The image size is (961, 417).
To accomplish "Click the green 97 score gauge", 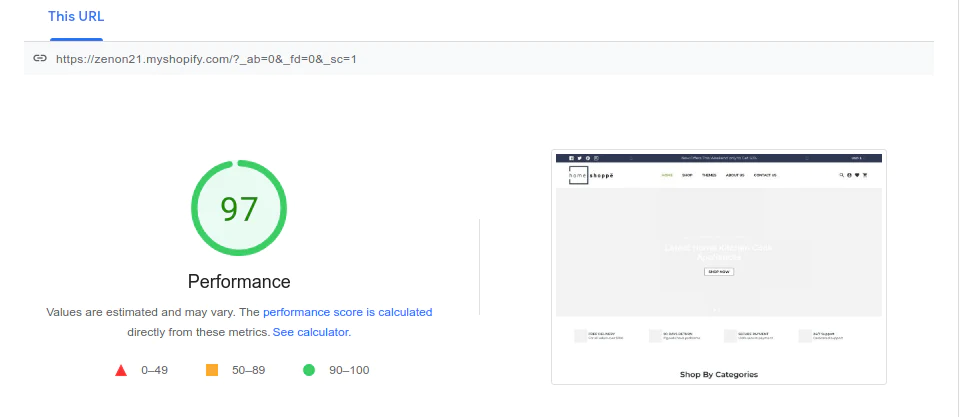I will point(239,208).
